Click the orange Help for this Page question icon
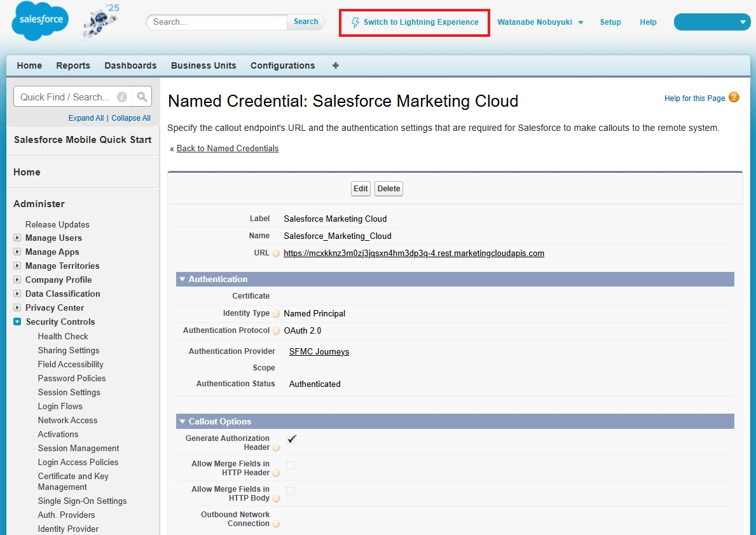Image resolution: width=756 pixels, height=535 pixels. 734,97
